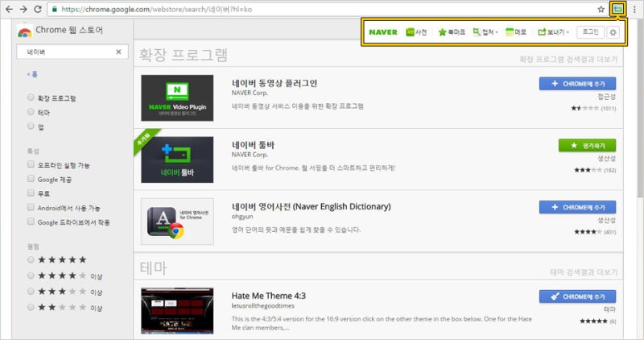Check Google 드라이브에서 작동 checkbox
The height and width of the screenshot is (340, 644).
click(31, 222)
